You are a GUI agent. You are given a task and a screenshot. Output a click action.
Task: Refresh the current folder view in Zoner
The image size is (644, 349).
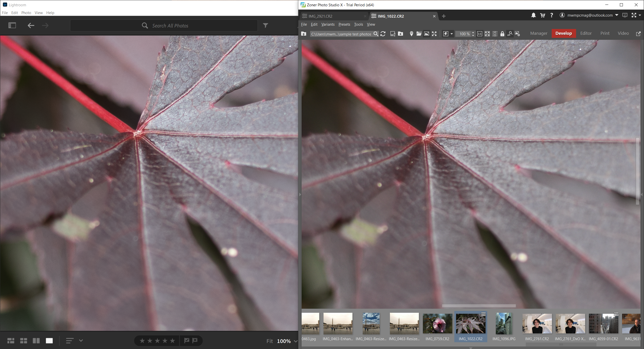pyautogui.click(x=383, y=34)
